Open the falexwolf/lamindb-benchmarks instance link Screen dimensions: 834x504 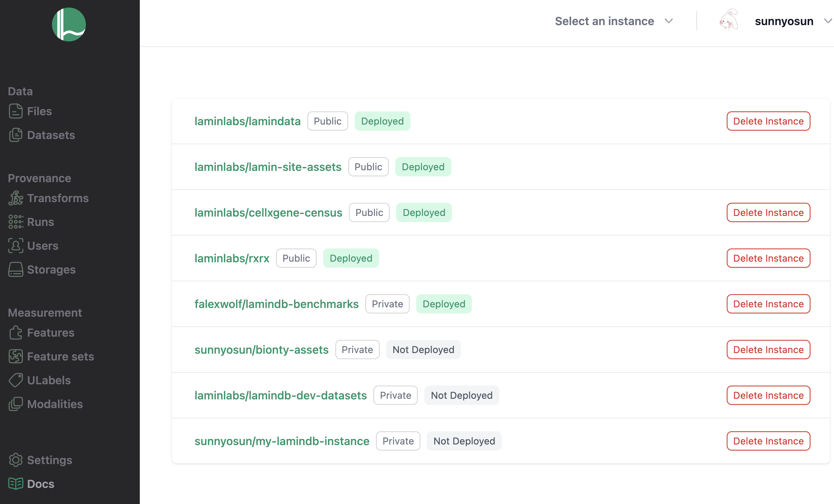click(x=276, y=304)
